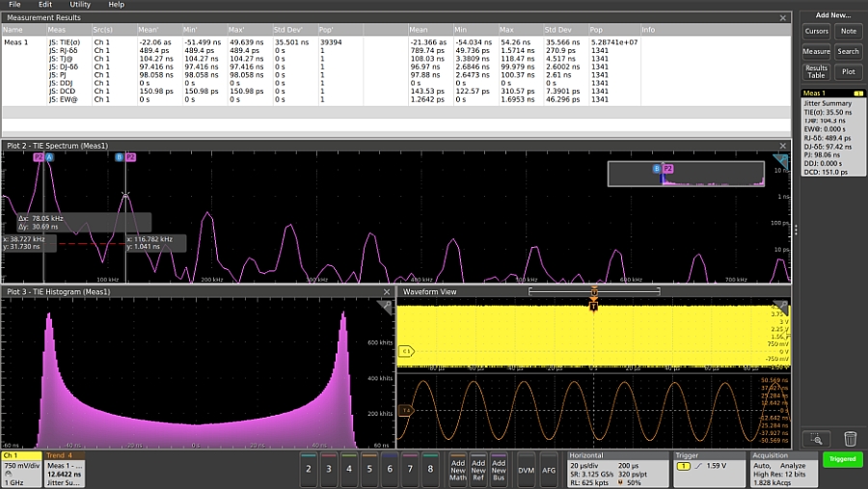Screen dimensions: 868x489
Task: Select the Meas 1 Jitter Summary badge
Action: coord(832,132)
